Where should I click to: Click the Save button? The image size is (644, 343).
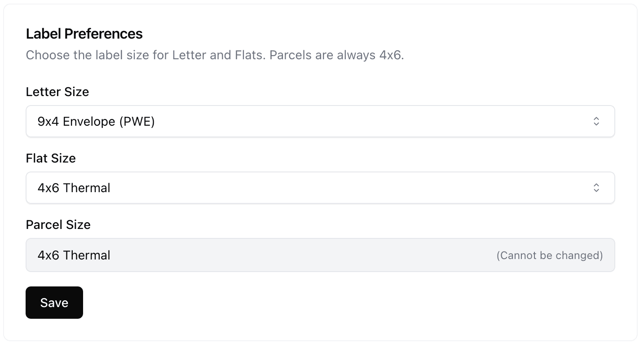[54, 303]
